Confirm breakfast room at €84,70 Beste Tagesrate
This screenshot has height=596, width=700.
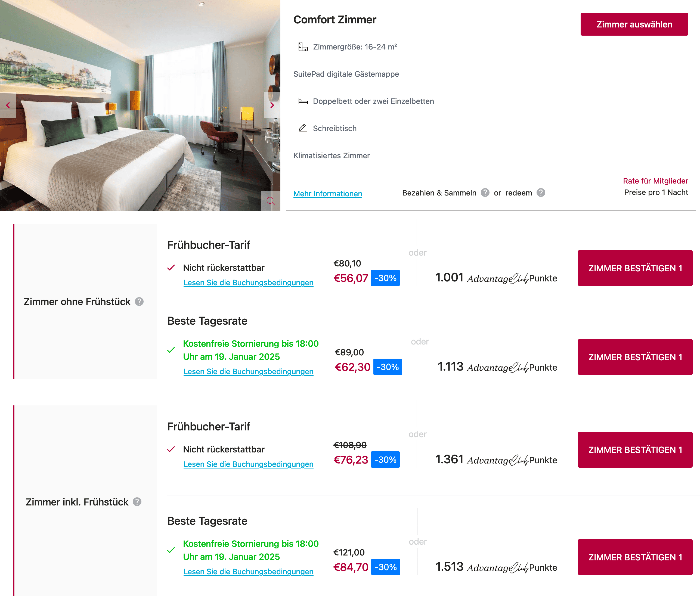635,557
